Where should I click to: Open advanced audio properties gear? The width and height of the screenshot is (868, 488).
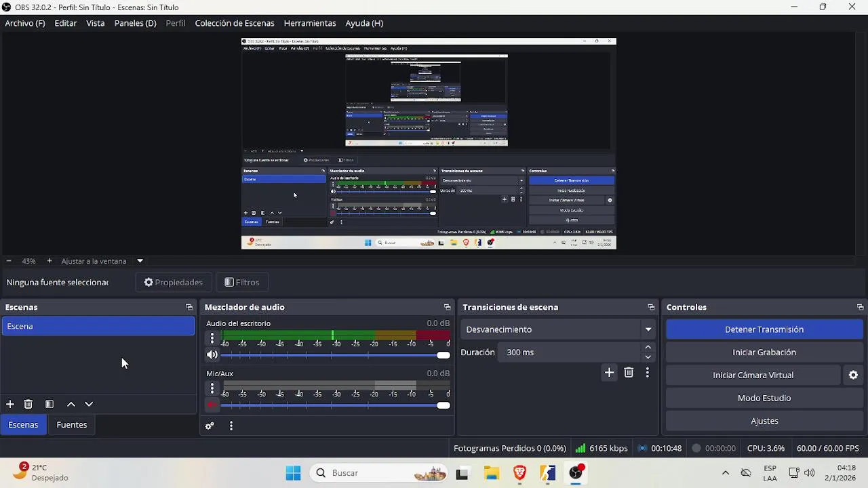point(210,426)
